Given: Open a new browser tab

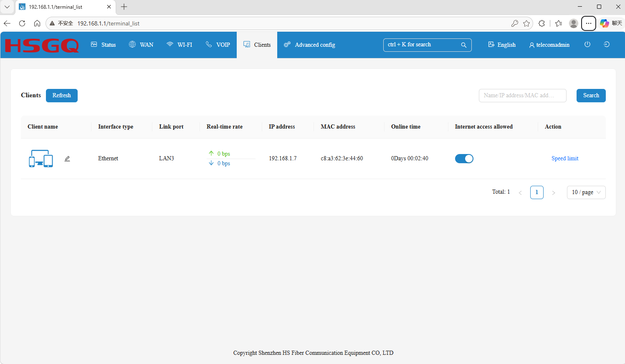Looking at the screenshot, I should [124, 7].
